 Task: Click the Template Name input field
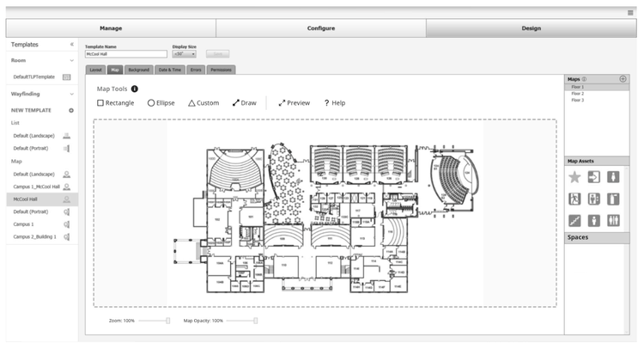coord(125,53)
